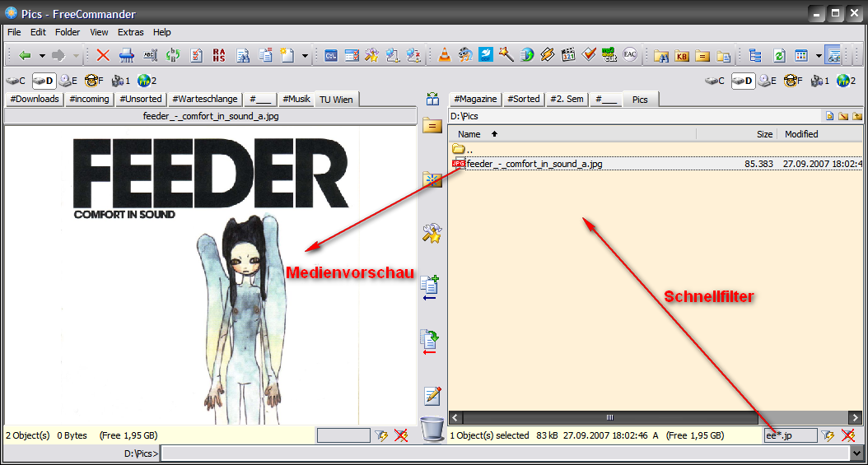Image resolution: width=868 pixels, height=465 pixels.
Task: Switch right panel to drive C
Action: [x=715, y=81]
